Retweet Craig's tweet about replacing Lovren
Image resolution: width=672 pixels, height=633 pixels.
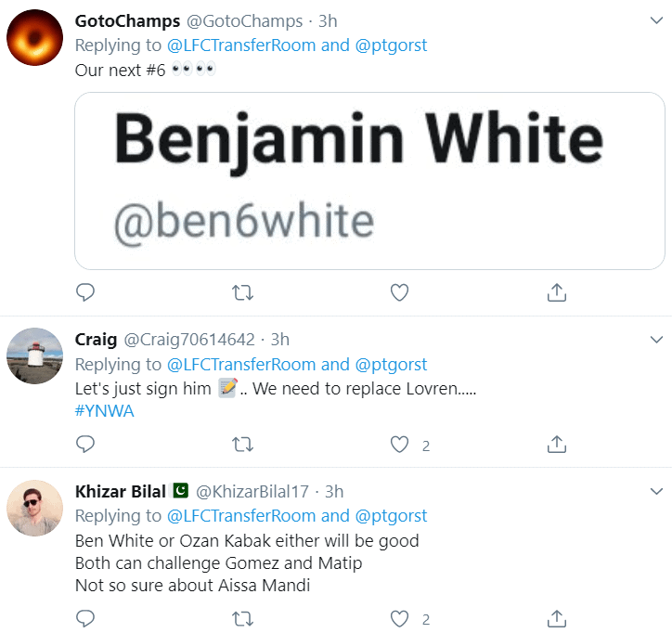(242, 445)
